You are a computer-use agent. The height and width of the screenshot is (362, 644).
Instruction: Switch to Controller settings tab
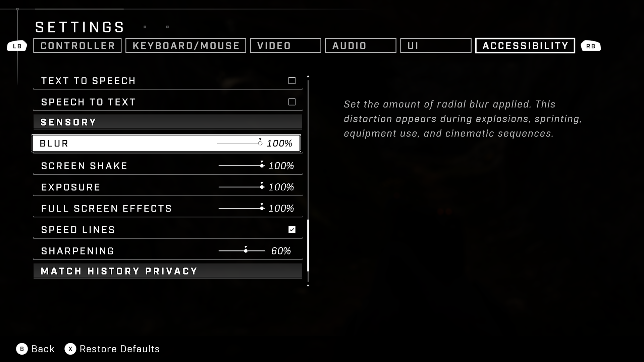pos(78,46)
